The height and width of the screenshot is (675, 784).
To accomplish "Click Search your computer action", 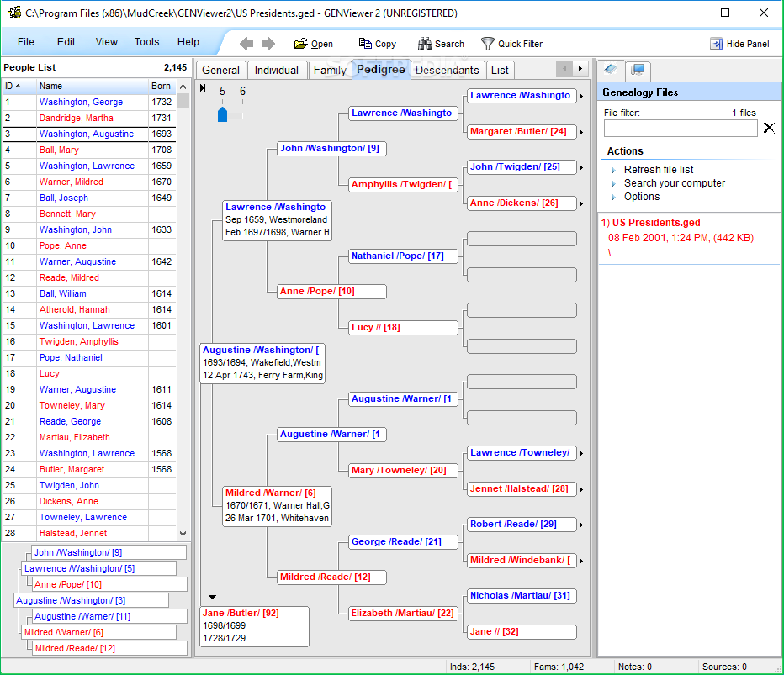I will click(674, 183).
